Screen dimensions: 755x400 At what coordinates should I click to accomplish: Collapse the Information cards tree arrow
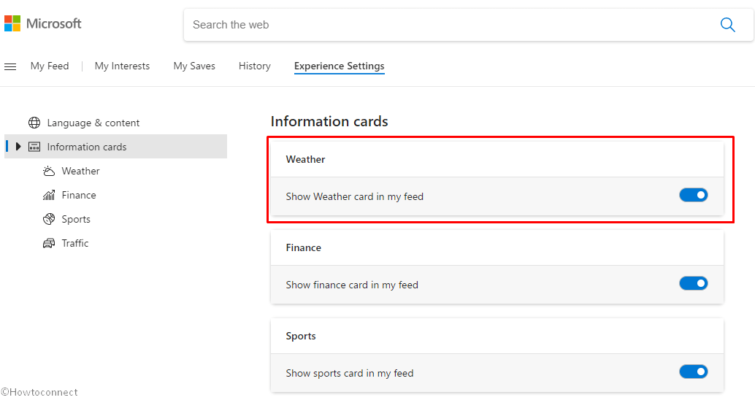(18, 146)
